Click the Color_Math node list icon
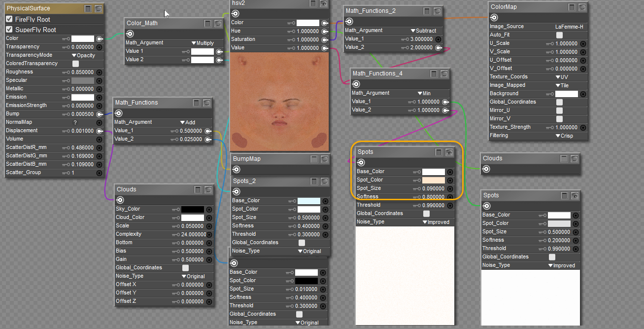 [x=208, y=23]
